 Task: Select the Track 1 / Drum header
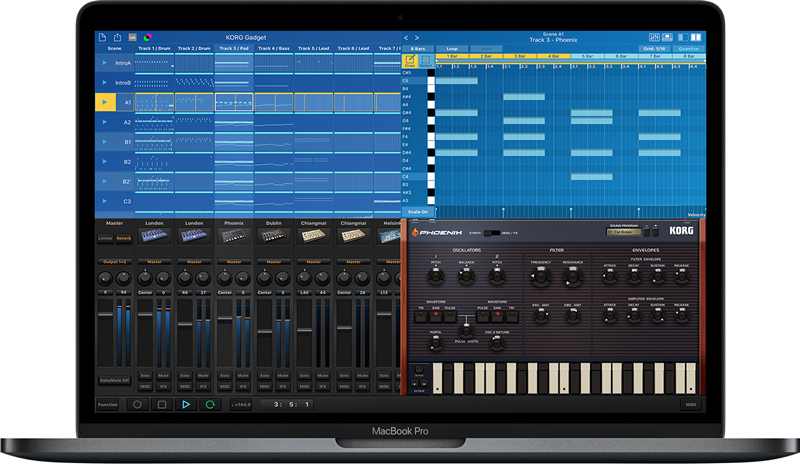point(154,48)
